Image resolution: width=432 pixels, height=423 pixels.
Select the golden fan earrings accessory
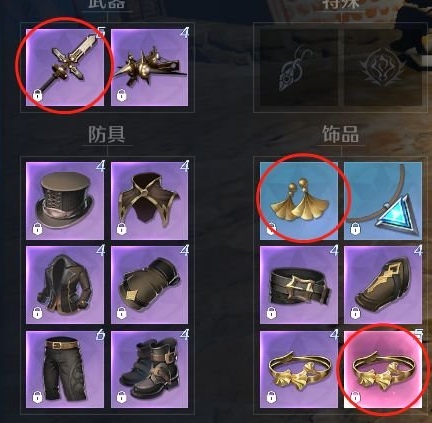299,201
